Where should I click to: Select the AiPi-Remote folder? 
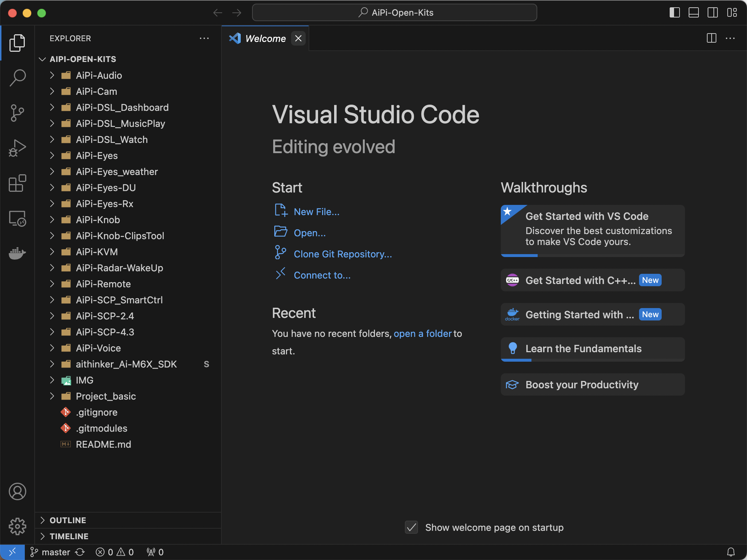(128, 284)
